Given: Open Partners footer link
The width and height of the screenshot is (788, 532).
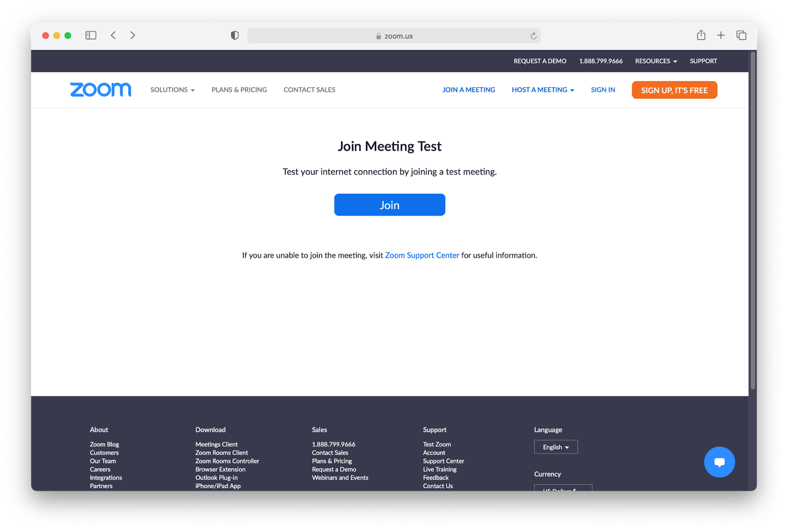Looking at the screenshot, I should point(101,486).
